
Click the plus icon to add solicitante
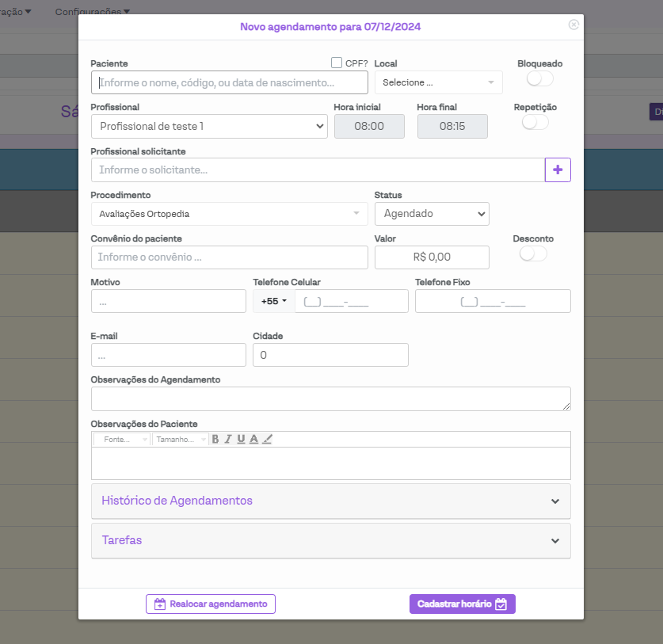pyautogui.click(x=558, y=170)
